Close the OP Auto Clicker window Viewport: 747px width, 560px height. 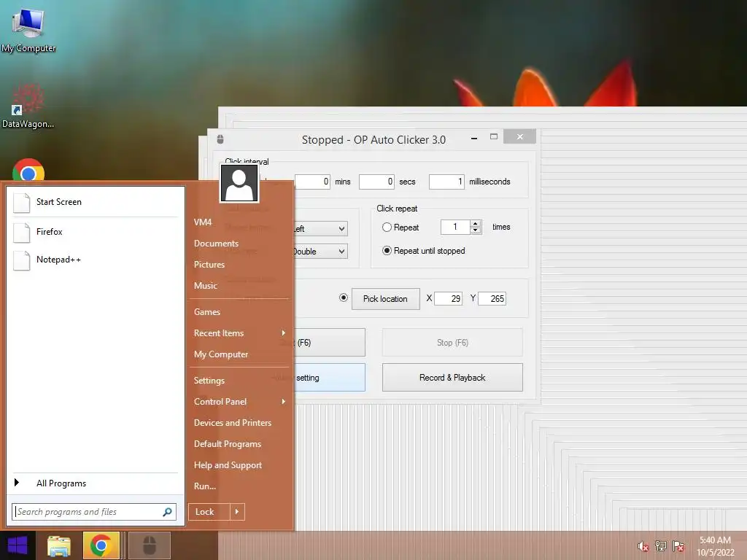tap(519, 136)
